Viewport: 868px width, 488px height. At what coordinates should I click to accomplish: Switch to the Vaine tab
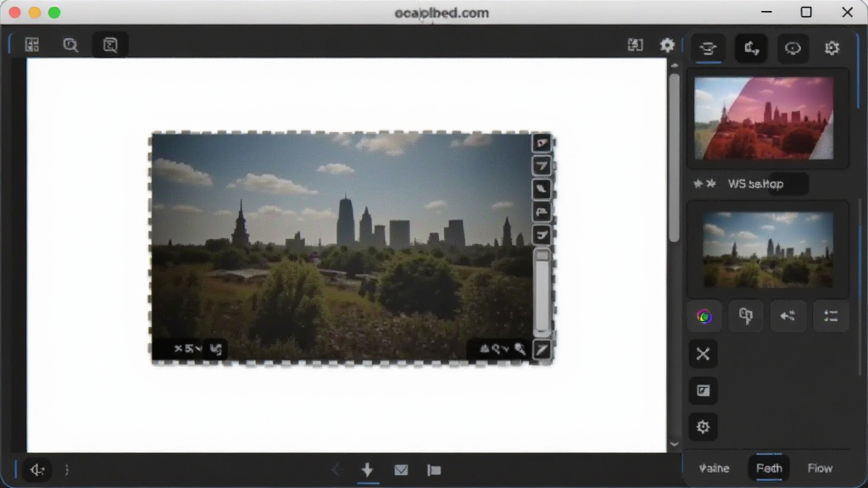click(714, 468)
